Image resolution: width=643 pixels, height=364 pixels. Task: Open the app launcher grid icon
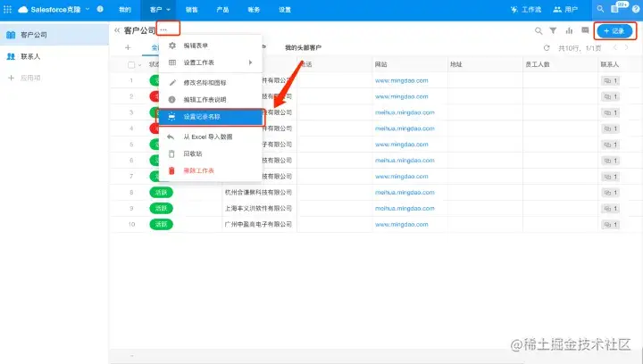(x=7, y=9)
